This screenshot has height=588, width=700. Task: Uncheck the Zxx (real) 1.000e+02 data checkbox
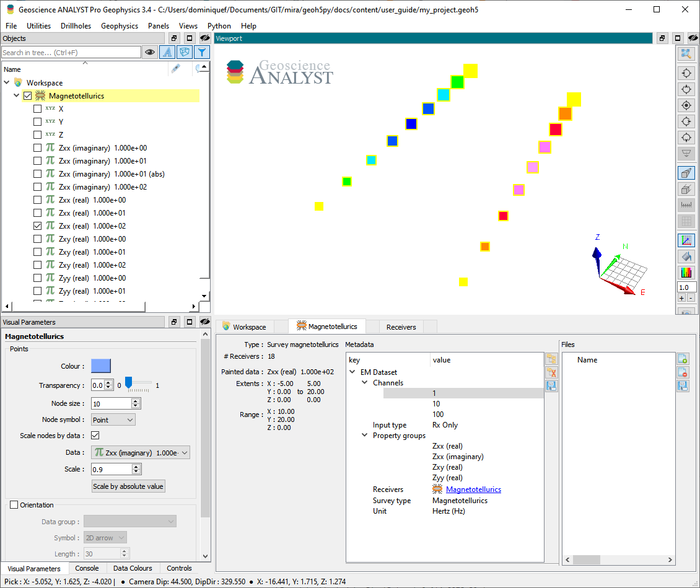pyautogui.click(x=38, y=226)
